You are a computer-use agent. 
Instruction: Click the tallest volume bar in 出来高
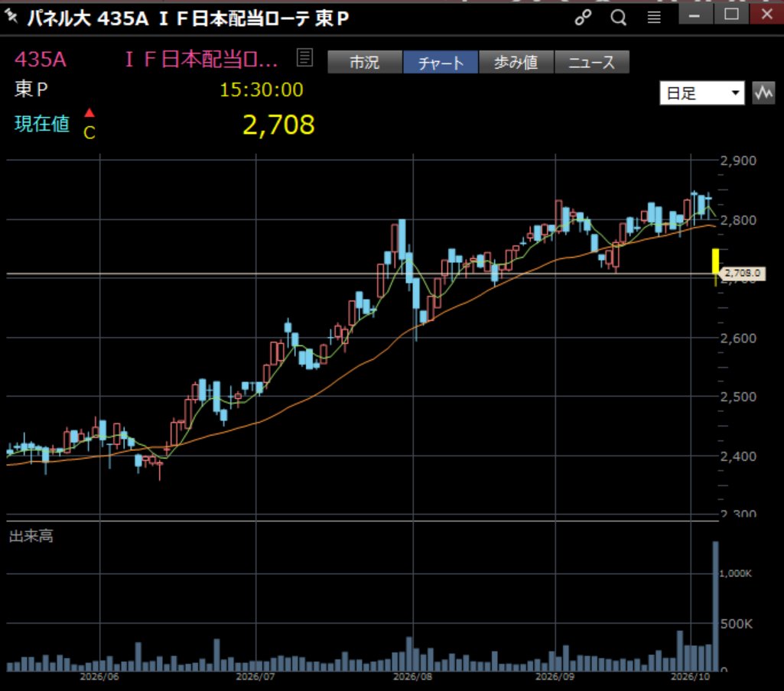[715, 605]
